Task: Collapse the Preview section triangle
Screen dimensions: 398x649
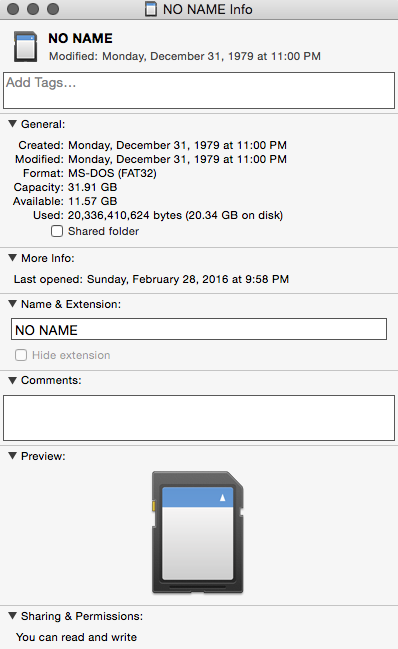Action: (x=13, y=456)
